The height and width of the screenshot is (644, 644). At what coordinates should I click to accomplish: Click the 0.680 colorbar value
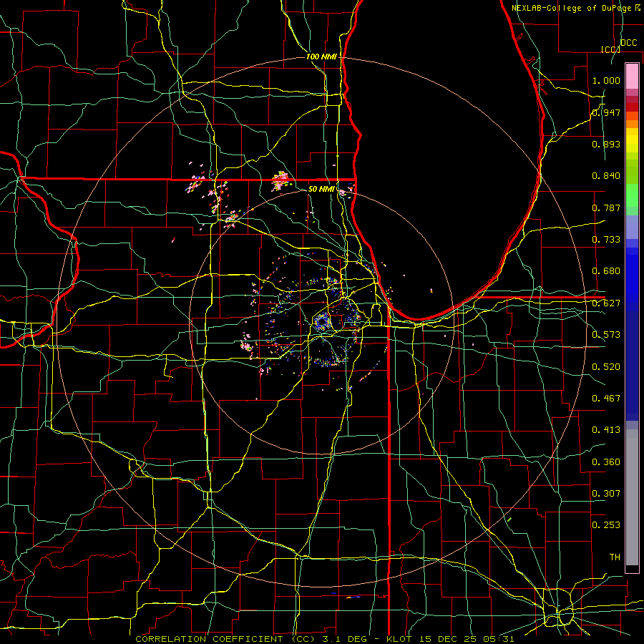606,271
